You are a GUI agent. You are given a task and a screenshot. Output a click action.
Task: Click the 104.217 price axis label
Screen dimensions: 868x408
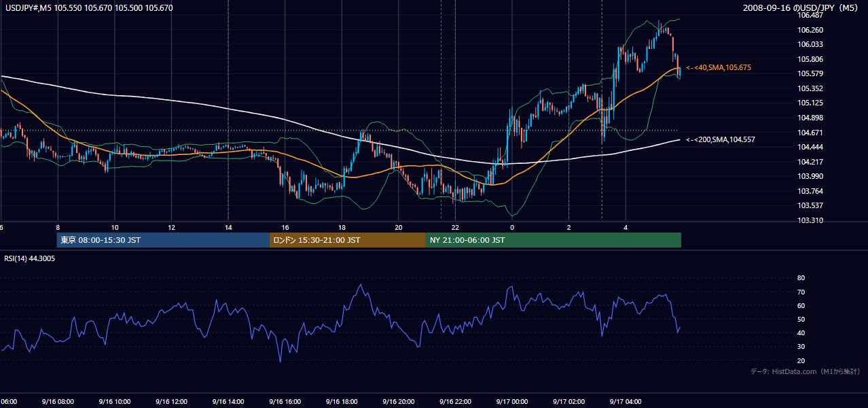(x=810, y=162)
